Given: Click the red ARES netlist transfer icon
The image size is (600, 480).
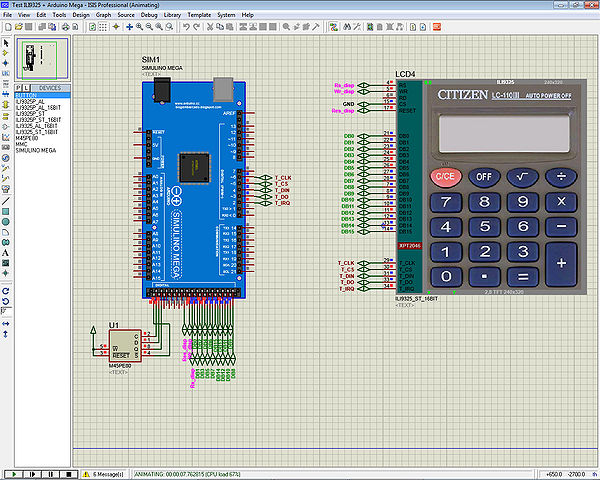Looking at the screenshot, I should coord(437,27).
